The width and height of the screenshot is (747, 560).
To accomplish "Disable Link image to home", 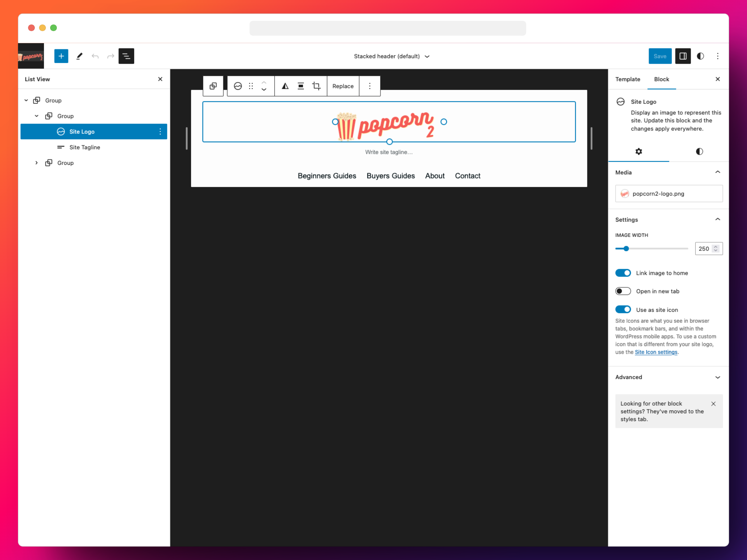I will click(623, 273).
